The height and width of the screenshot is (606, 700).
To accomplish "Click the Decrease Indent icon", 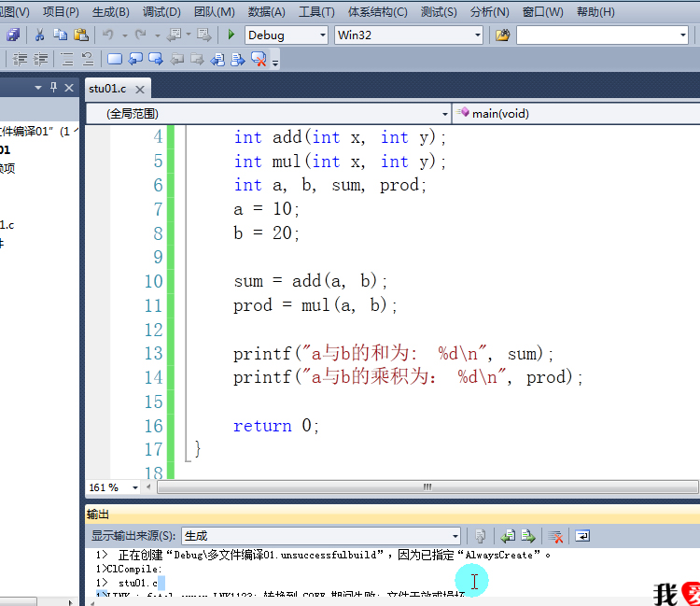I will [x=20, y=59].
